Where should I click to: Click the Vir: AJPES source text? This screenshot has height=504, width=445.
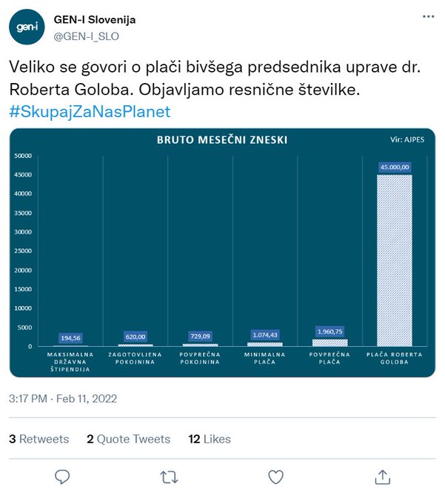(x=407, y=139)
